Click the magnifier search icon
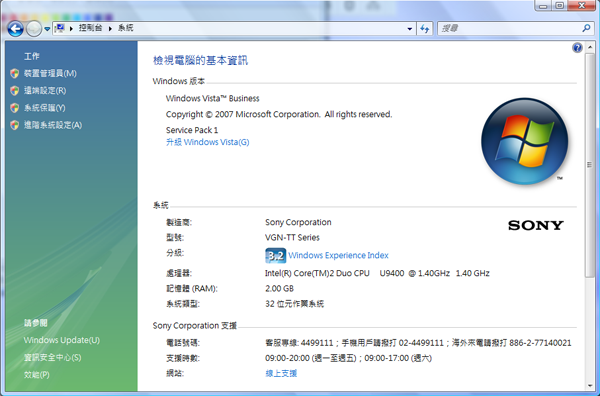 [x=586, y=28]
